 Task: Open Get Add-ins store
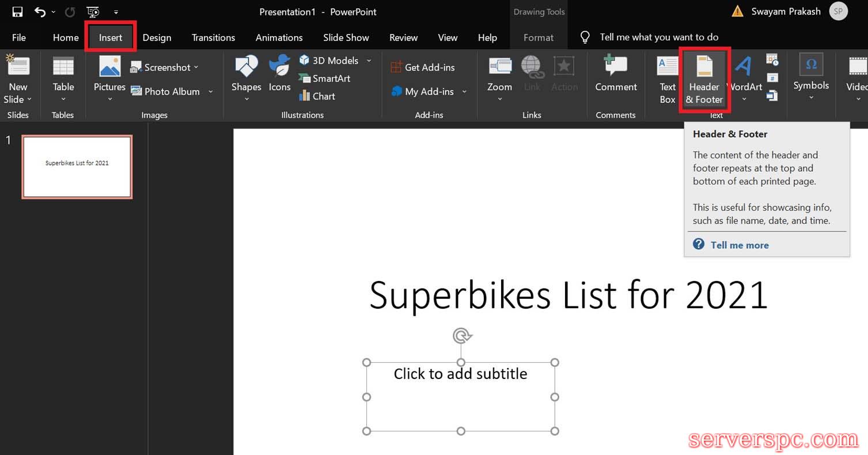(x=423, y=67)
